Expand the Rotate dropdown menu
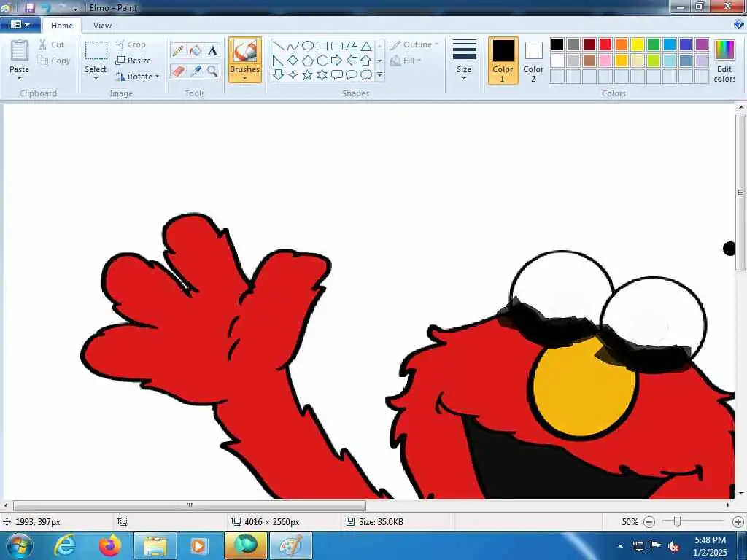 pos(157,77)
